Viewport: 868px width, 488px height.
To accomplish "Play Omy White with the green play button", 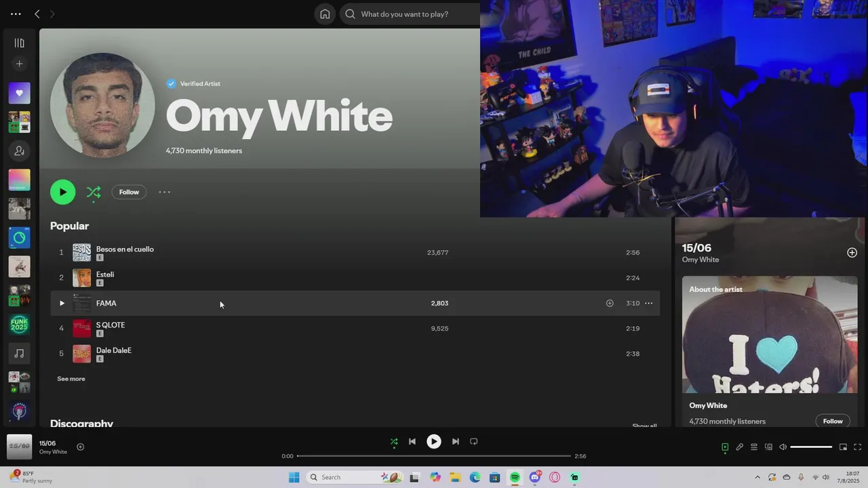I will point(62,192).
